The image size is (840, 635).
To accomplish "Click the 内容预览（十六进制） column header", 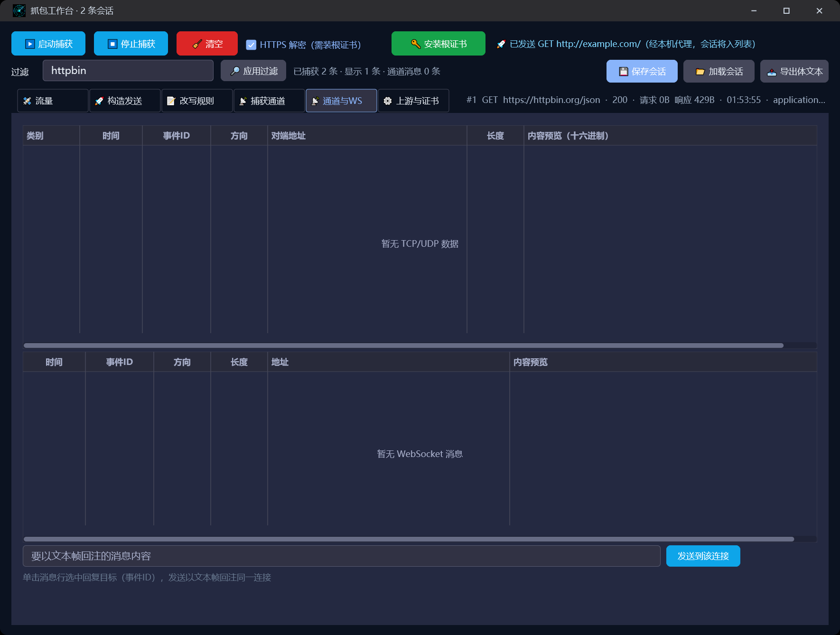I will point(670,136).
